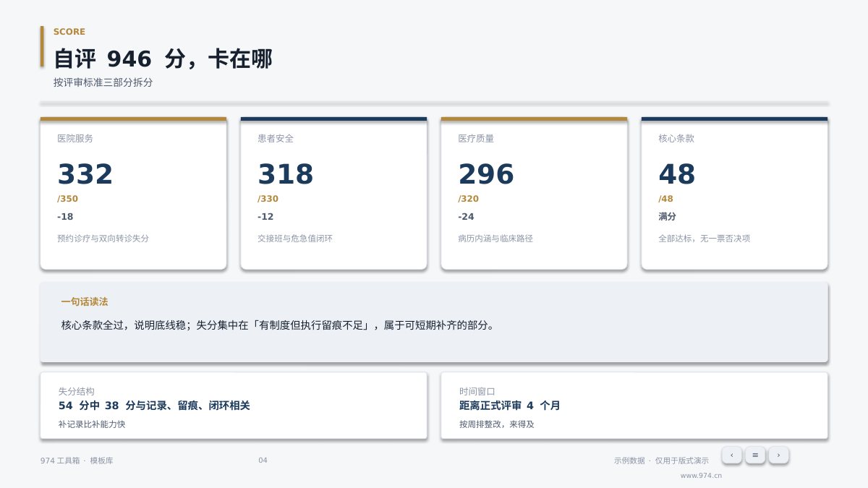Click the text 病历内涵与临床路径

tap(495, 238)
